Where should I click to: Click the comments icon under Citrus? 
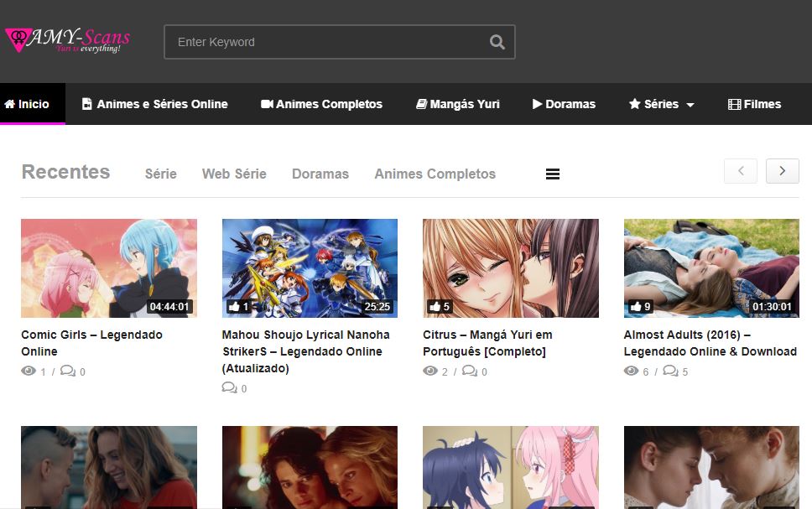point(470,371)
